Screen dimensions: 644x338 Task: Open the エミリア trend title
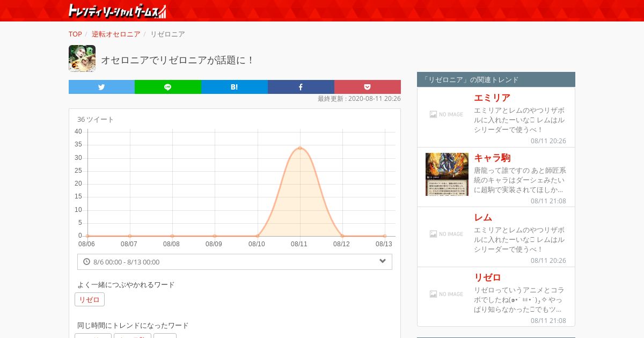point(492,98)
